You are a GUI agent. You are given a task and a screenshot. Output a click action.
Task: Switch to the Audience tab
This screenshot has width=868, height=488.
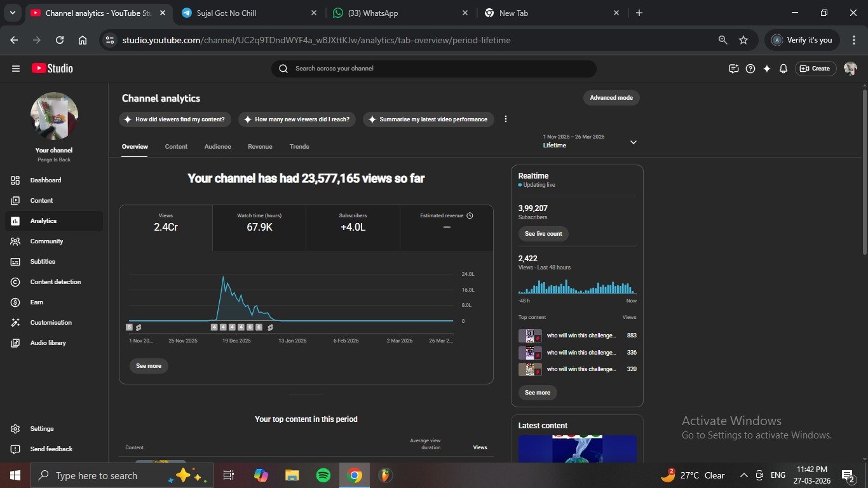(x=217, y=147)
